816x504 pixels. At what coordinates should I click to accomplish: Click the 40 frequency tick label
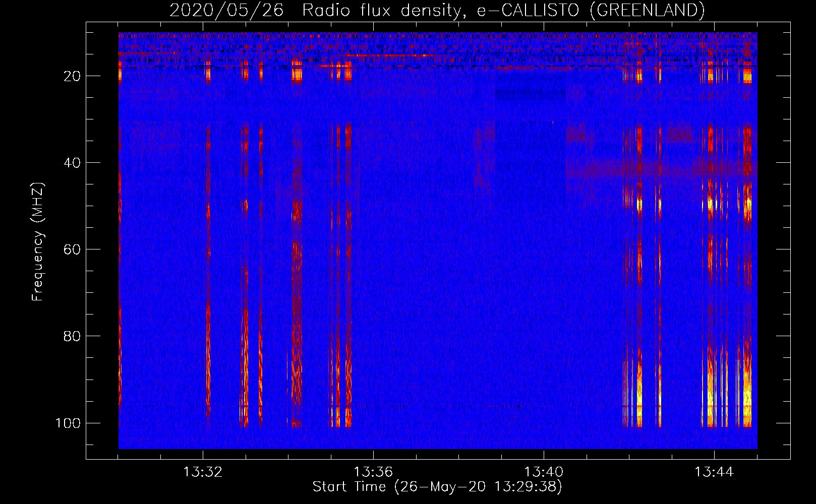72,163
